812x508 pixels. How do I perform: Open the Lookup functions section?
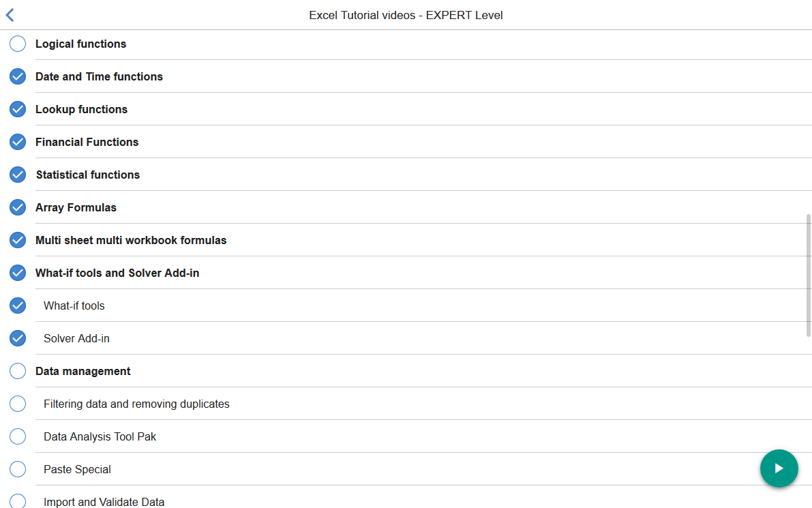81,109
